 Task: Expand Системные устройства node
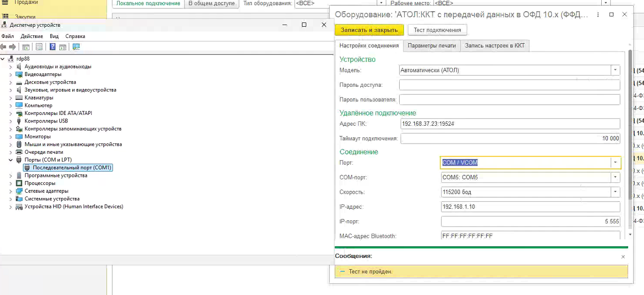[x=11, y=199]
